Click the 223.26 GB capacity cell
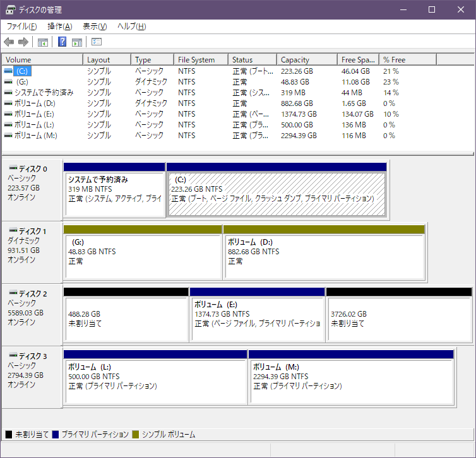 pyautogui.click(x=297, y=71)
